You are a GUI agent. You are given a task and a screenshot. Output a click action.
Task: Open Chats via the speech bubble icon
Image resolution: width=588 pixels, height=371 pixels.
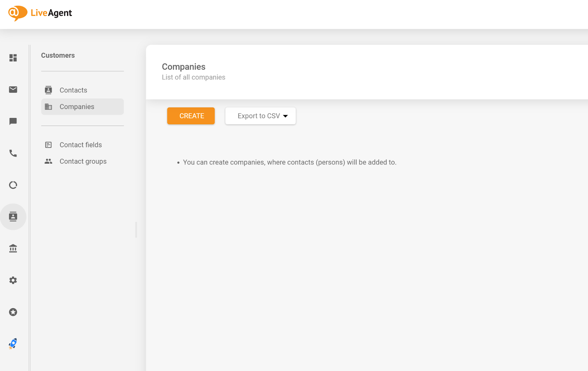click(13, 121)
